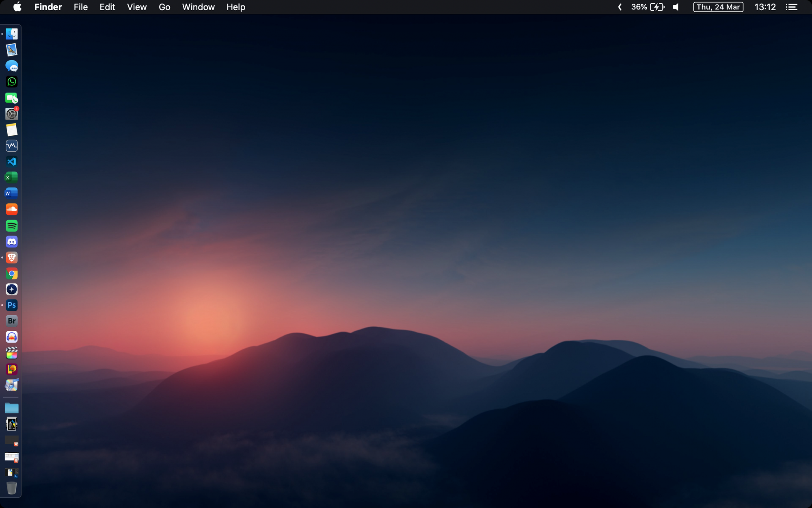Expand hidden menu bar items chevron
812x508 pixels.
[x=620, y=7]
